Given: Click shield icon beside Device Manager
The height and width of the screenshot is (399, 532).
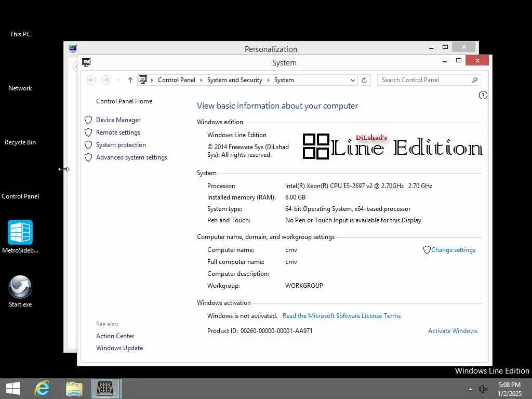Looking at the screenshot, I should pyautogui.click(x=88, y=120).
